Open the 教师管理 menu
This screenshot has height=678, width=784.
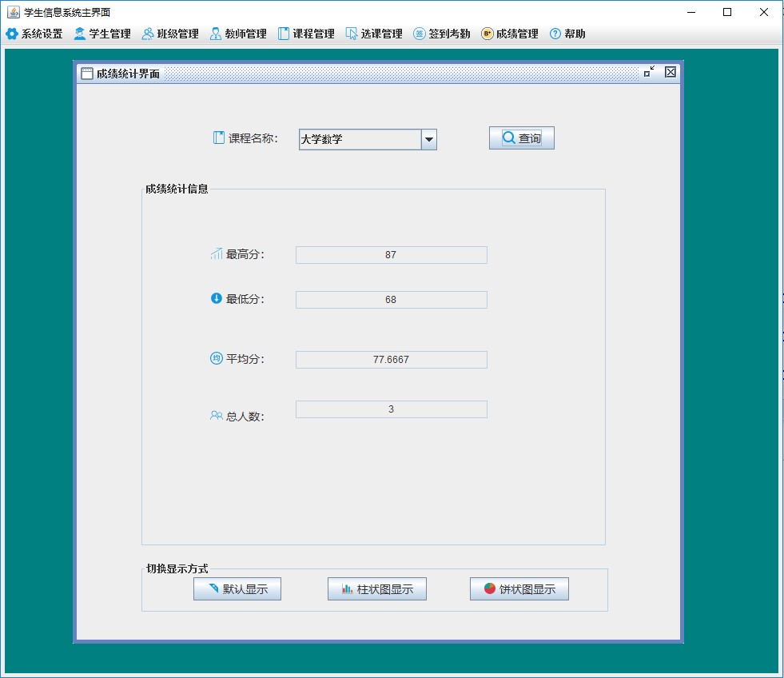238,34
